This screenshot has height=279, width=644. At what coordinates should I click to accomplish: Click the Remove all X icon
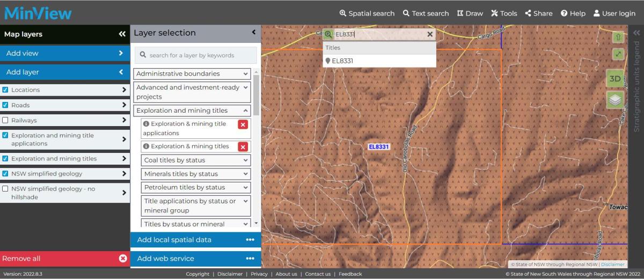tap(123, 259)
